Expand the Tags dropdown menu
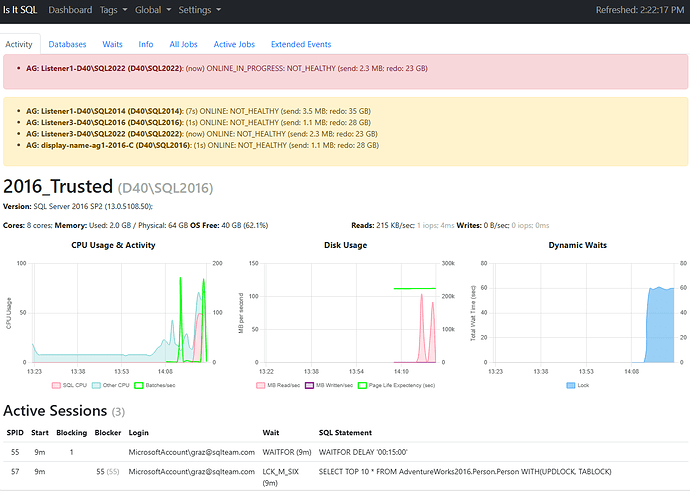 click(x=114, y=10)
